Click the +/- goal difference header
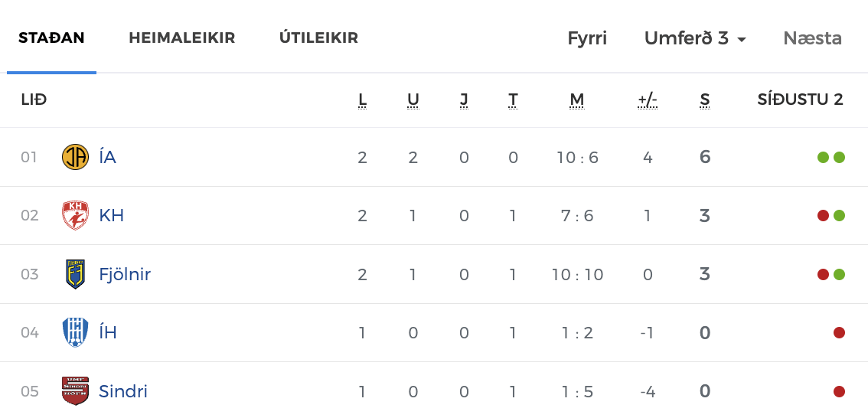The width and height of the screenshot is (868, 418). tap(647, 100)
